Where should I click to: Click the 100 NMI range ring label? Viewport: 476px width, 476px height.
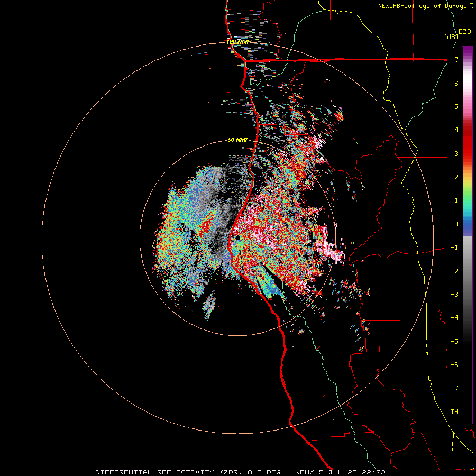click(237, 42)
